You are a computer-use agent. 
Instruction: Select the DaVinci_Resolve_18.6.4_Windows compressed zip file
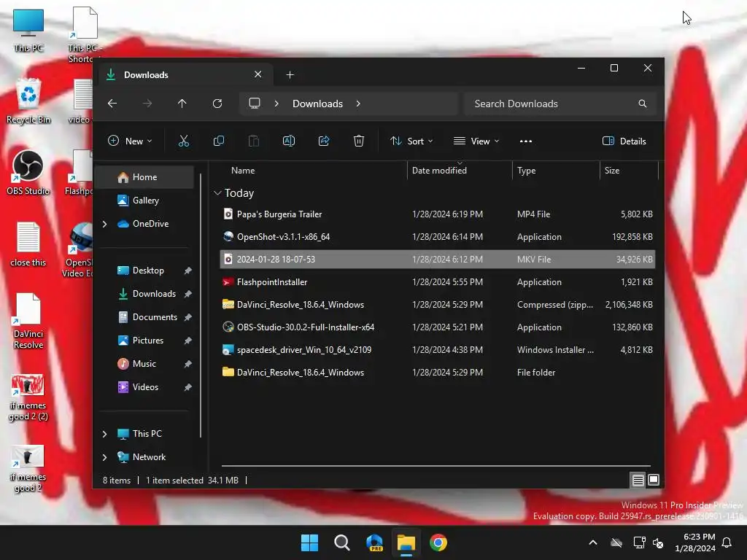coord(438,305)
